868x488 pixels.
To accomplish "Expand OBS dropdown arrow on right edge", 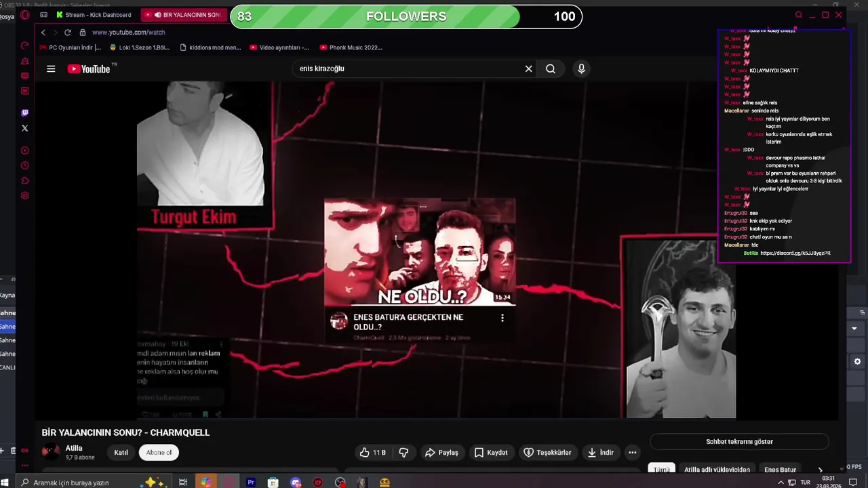I will (854, 328).
